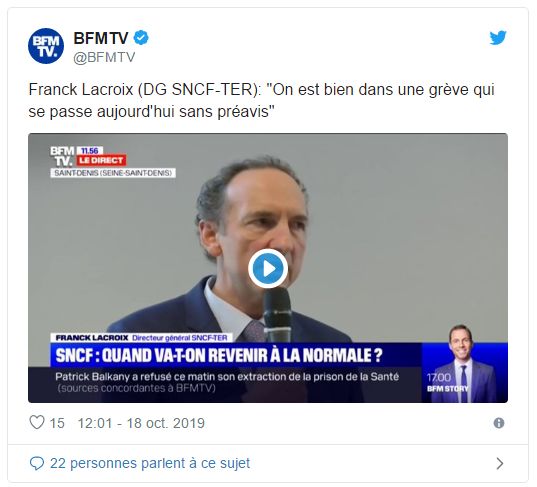Click the tweet text about Franck Lacroix
537x487 pixels.
262,100
